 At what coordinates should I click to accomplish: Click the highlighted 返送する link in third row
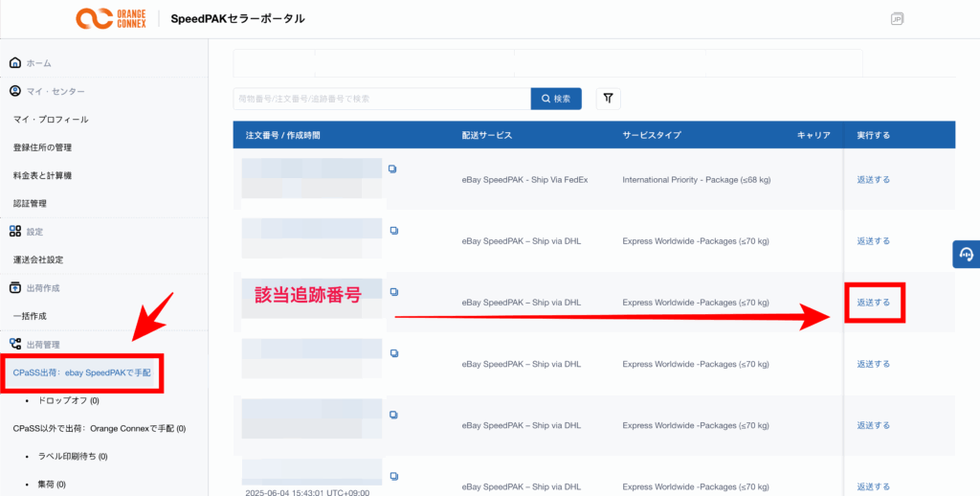[873, 303]
